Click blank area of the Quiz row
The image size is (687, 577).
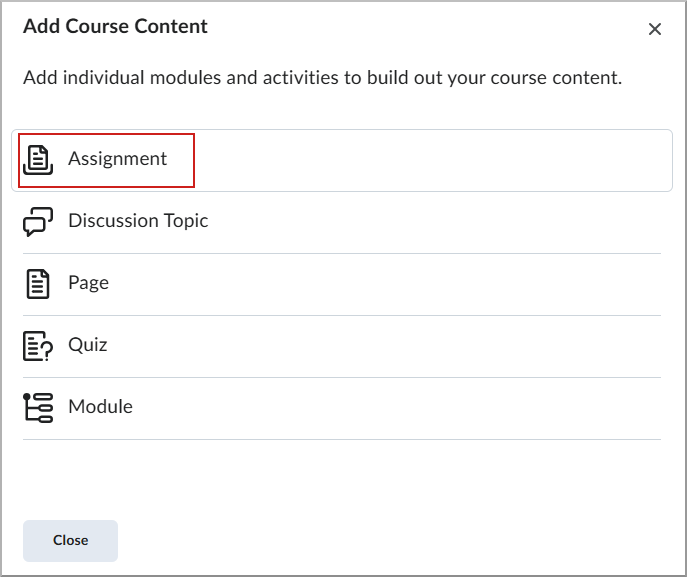(386, 347)
